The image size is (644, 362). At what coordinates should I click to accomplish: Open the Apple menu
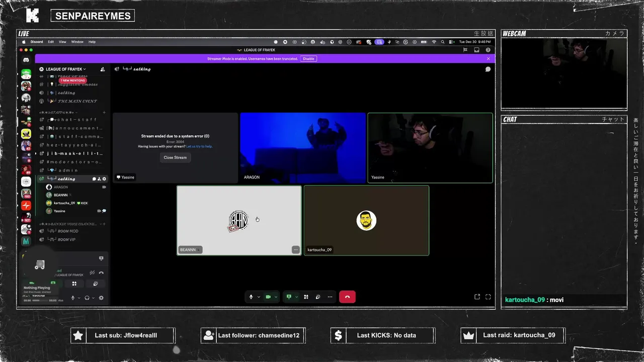23,42
